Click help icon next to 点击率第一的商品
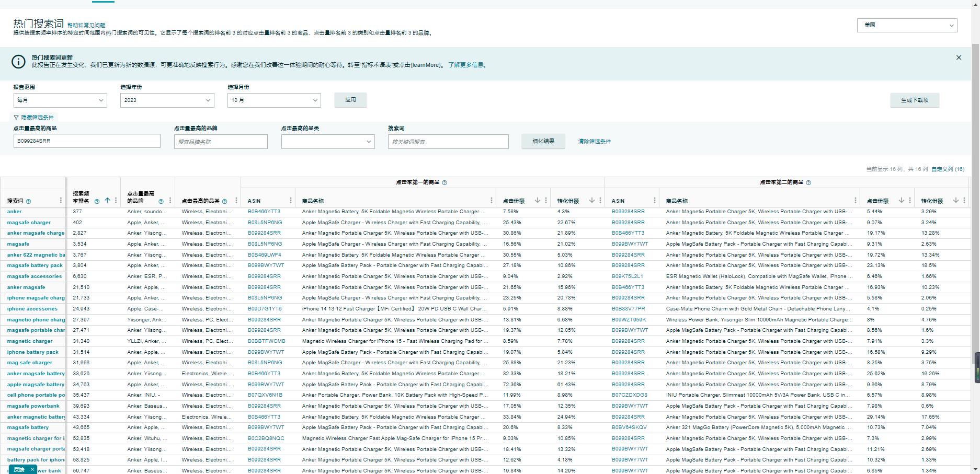Image resolution: width=980 pixels, height=474 pixels. 445,183
